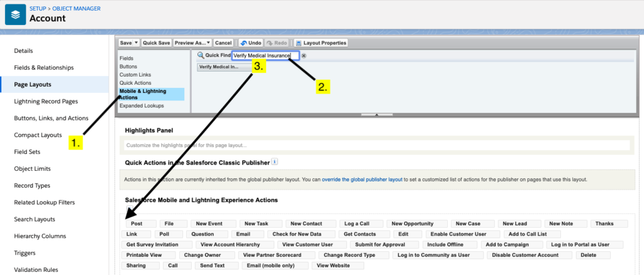Open Validation Rules in sidebar
This screenshot has width=644, height=275.
36,270
